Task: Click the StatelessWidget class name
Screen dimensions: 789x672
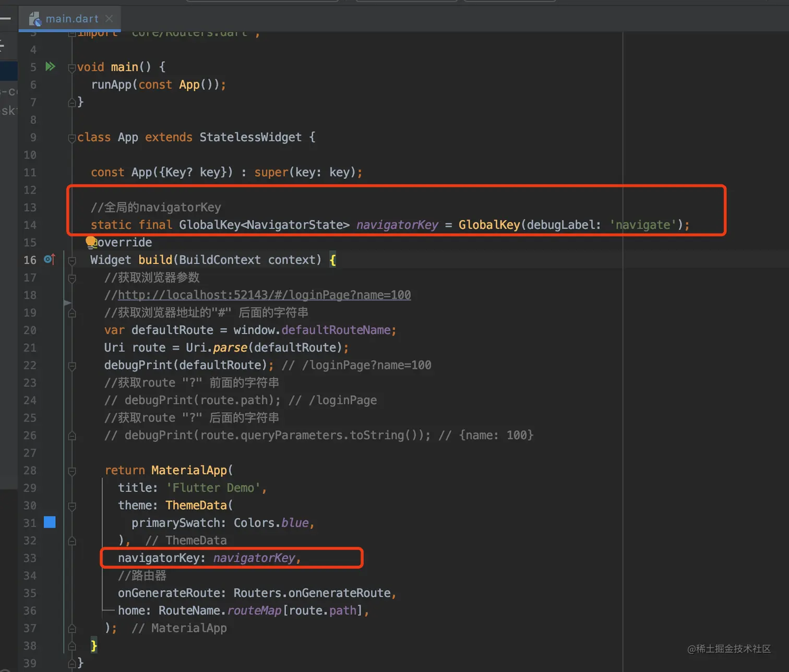Action: tap(250, 137)
